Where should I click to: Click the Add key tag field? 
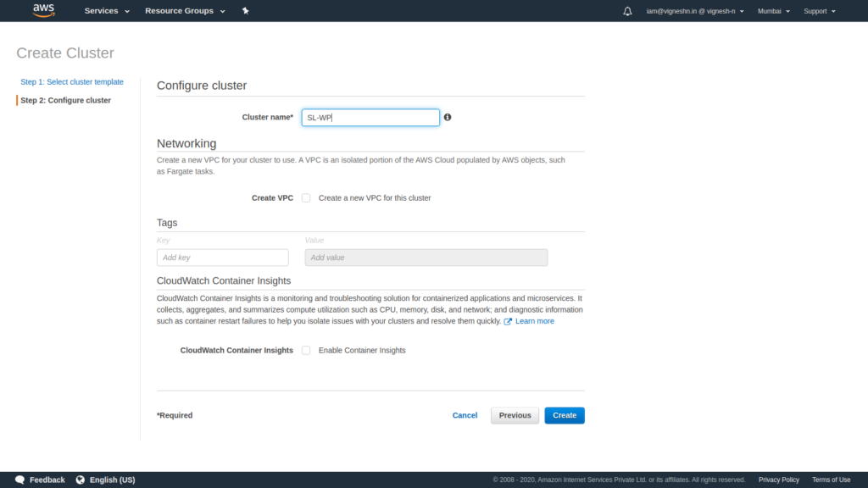pos(223,258)
